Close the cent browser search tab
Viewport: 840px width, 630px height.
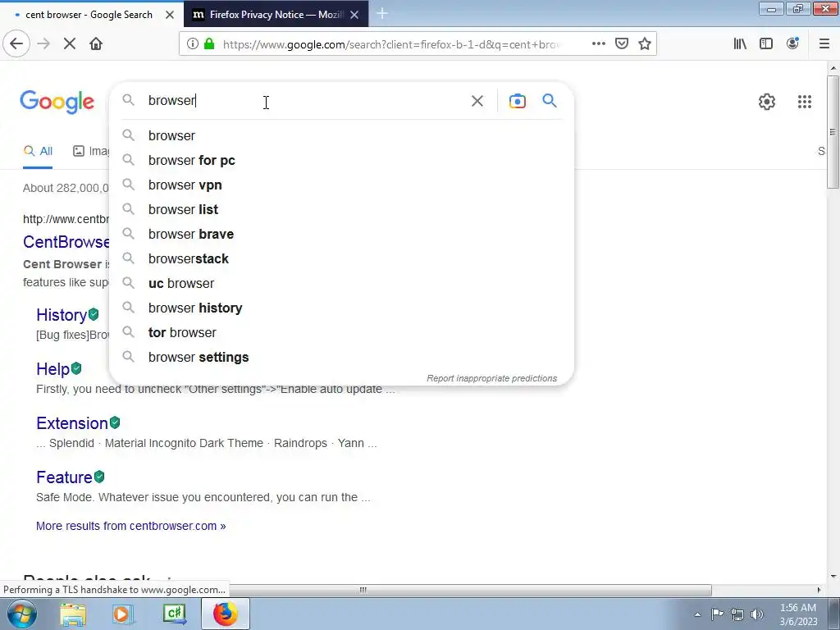coord(170,15)
